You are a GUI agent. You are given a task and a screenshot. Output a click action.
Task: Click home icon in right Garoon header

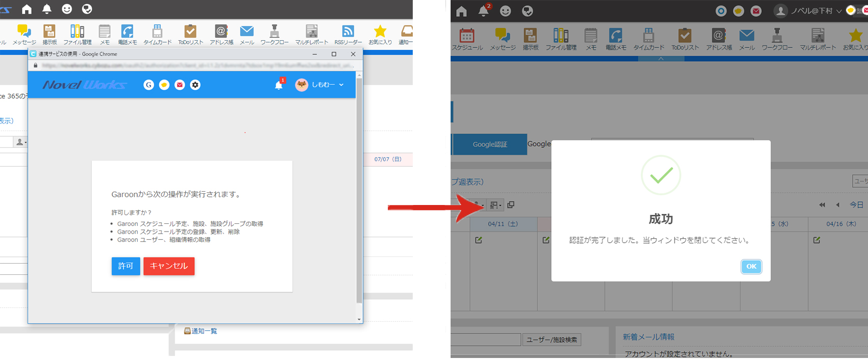point(462,11)
